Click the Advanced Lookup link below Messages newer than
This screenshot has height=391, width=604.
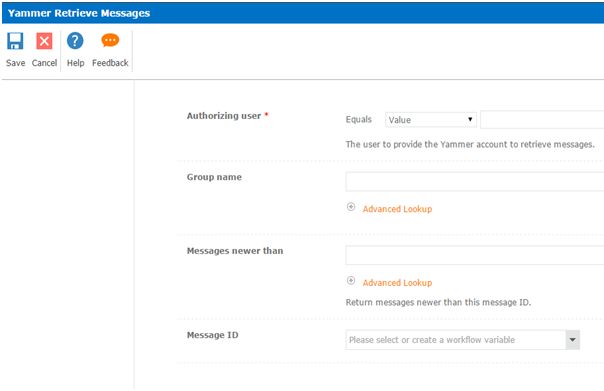[x=397, y=283]
